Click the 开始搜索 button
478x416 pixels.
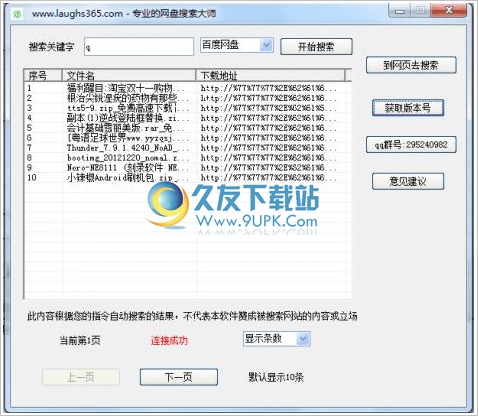(x=316, y=46)
